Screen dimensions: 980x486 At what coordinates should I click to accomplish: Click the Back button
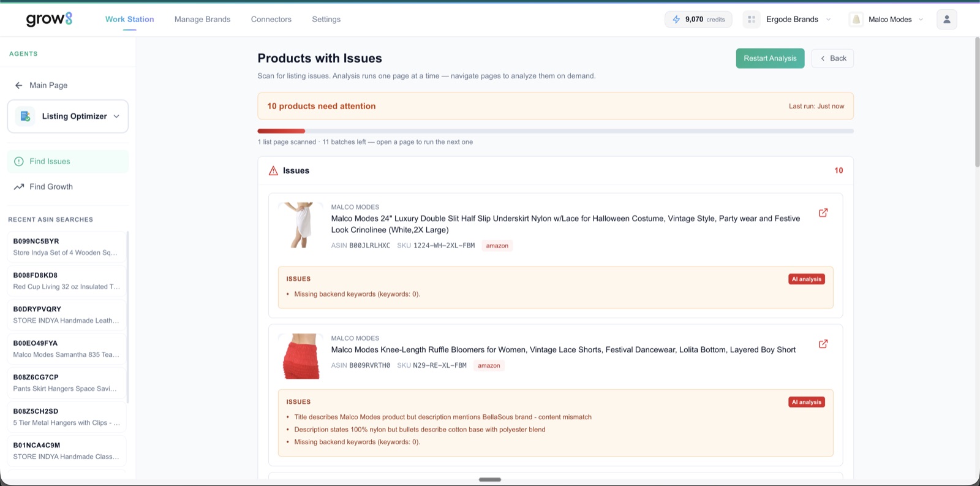click(832, 58)
